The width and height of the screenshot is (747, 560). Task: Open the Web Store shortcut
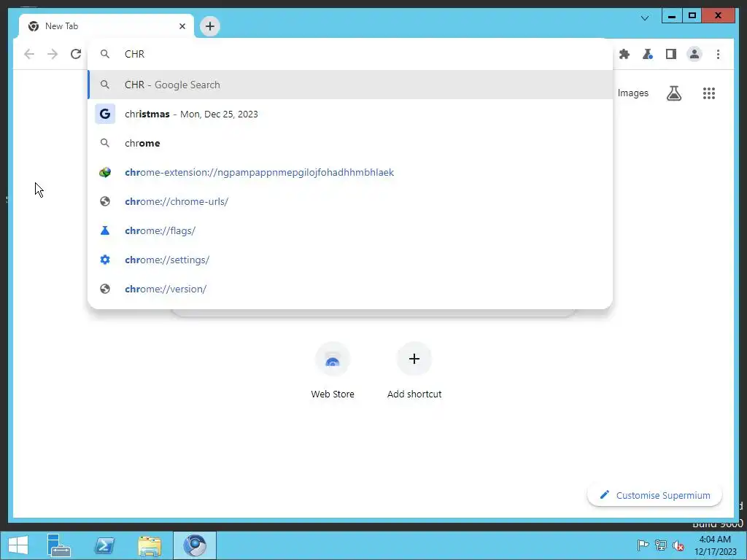point(333,370)
